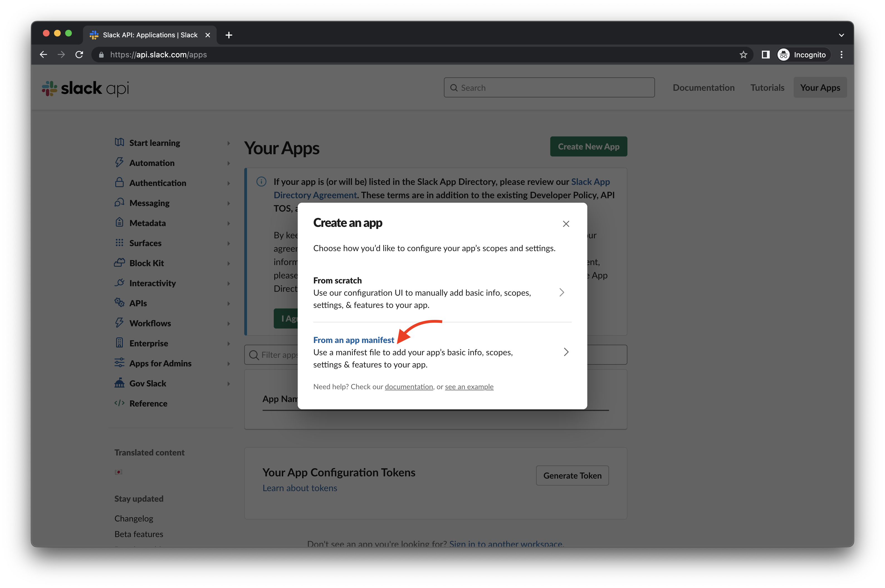Click the Block Kit icon
Screen dimensions: 885x588
pyautogui.click(x=119, y=263)
